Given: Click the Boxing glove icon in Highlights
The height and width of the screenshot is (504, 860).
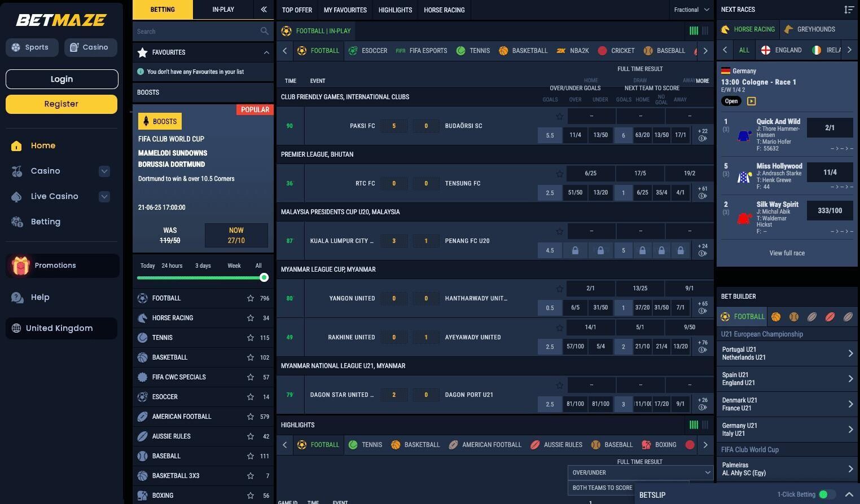Looking at the screenshot, I should tap(646, 445).
